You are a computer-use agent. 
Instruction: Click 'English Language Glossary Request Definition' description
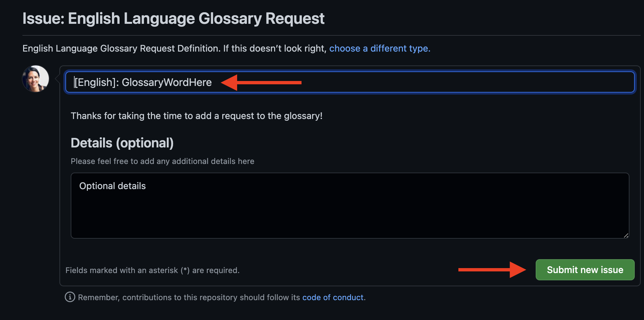click(x=121, y=48)
